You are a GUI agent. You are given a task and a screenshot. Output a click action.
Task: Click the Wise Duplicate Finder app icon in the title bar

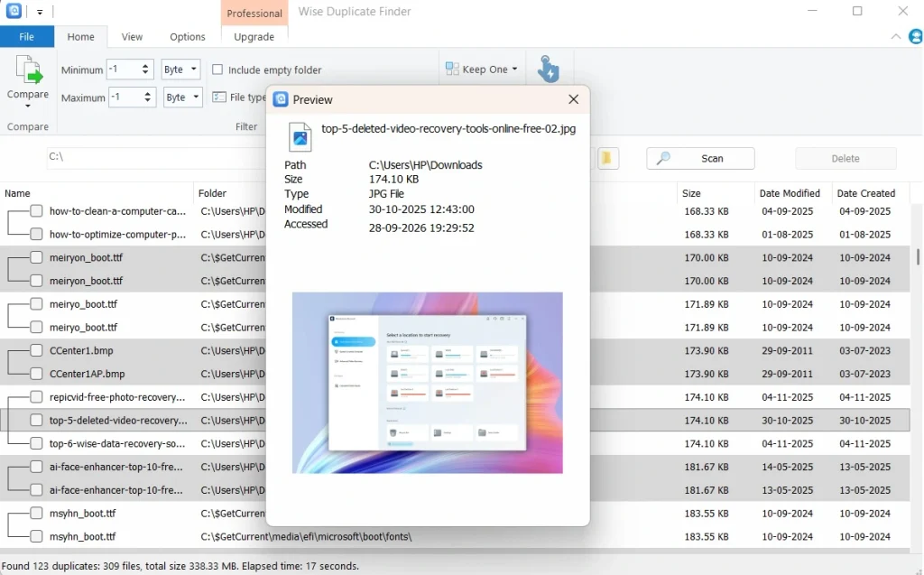pyautogui.click(x=14, y=11)
